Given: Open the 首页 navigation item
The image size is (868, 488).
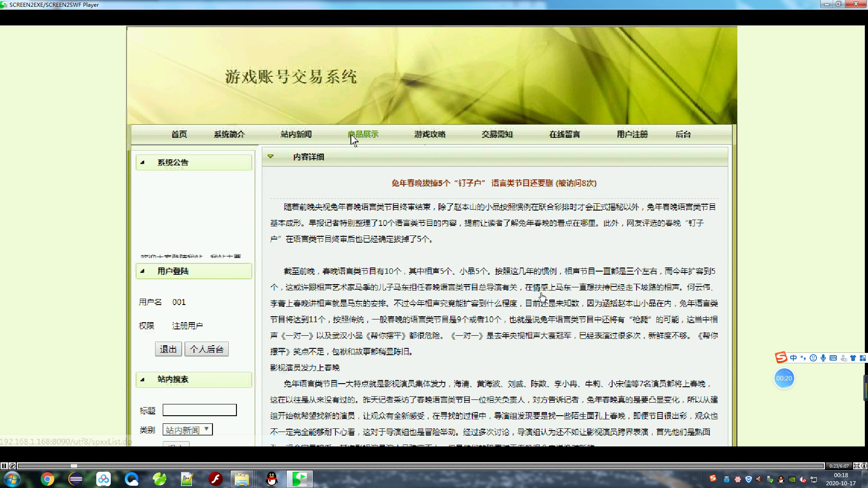Looking at the screenshot, I should coord(179,134).
